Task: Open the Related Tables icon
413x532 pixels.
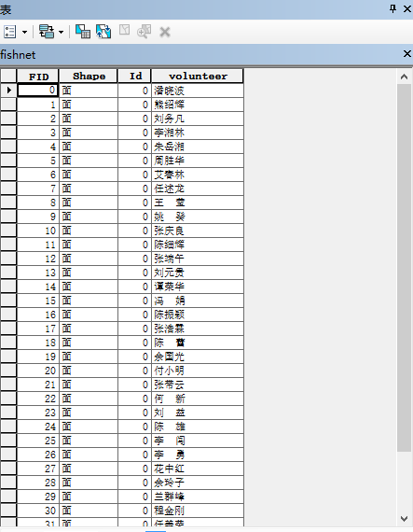Action: [x=47, y=32]
